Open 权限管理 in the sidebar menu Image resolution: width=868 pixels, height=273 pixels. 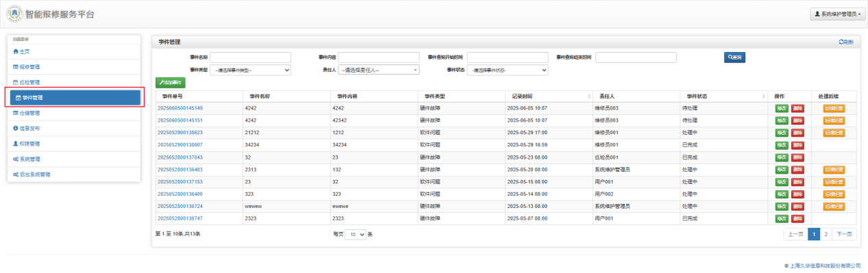[73, 144]
